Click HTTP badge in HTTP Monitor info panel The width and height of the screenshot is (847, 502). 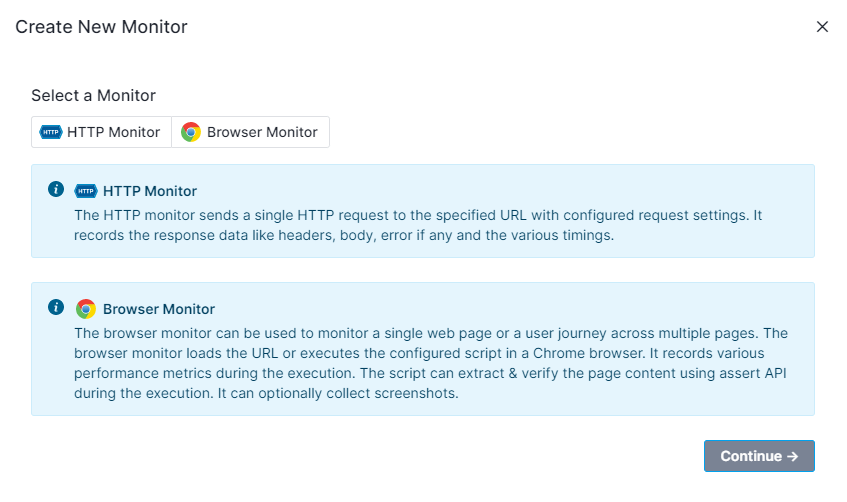click(x=85, y=191)
